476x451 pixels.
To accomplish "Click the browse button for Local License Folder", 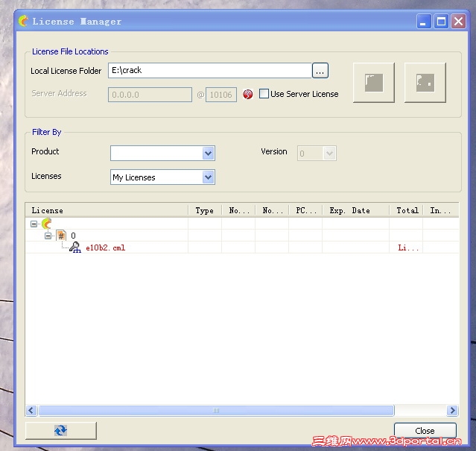I will 320,71.
